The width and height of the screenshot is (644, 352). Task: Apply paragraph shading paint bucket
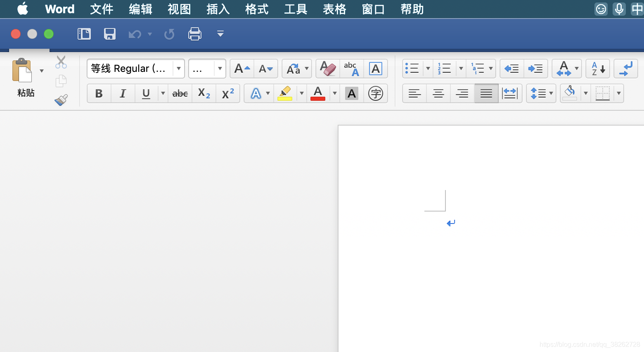pyautogui.click(x=570, y=93)
